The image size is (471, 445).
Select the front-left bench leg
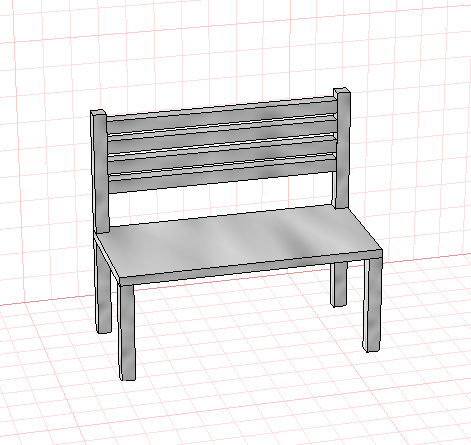(127, 332)
